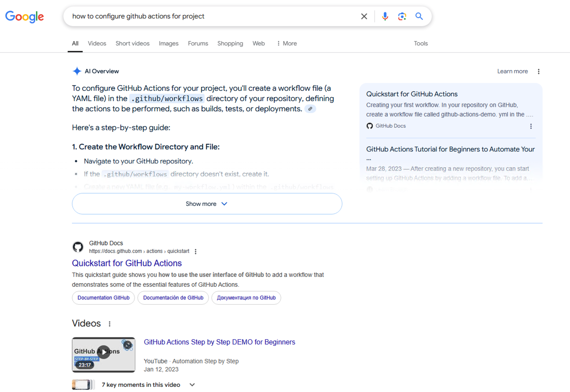Clear the search query with X icon
Screen dimensions: 570x392
click(x=364, y=16)
